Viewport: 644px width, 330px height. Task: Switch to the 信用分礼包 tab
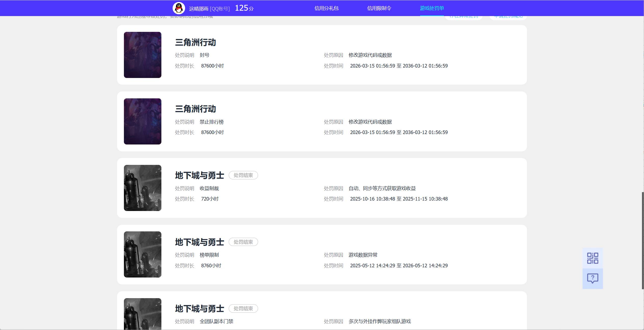point(326,8)
